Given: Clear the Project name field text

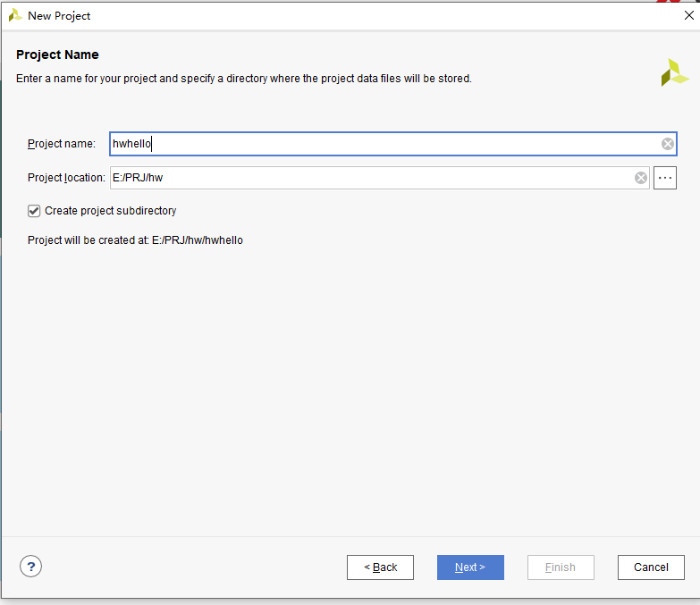Looking at the screenshot, I should pos(668,144).
